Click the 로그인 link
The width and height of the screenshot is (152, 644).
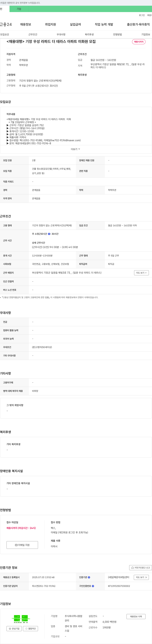(x=142, y=15)
